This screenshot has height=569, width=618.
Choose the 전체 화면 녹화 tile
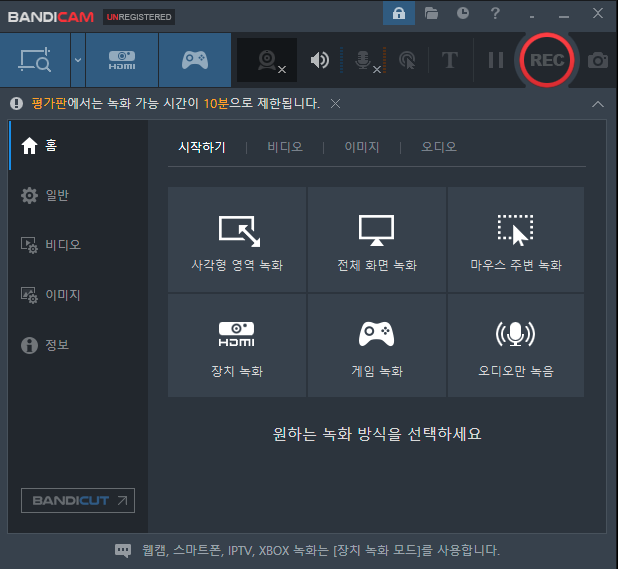coord(377,240)
